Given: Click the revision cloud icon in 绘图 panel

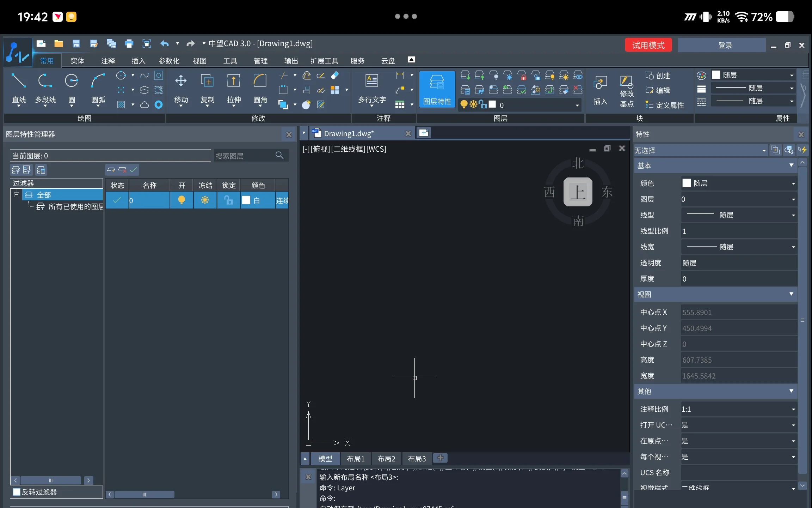Looking at the screenshot, I should pyautogui.click(x=144, y=104).
